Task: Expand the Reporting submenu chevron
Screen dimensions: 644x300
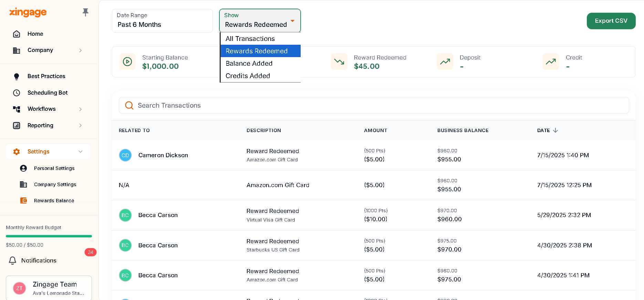Action: coord(81,126)
